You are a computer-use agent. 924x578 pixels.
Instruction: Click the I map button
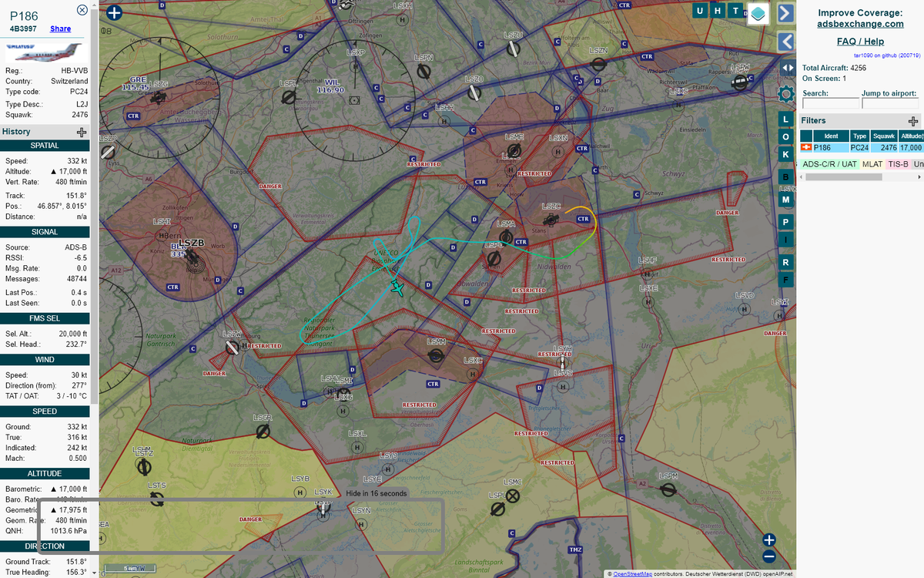point(785,240)
